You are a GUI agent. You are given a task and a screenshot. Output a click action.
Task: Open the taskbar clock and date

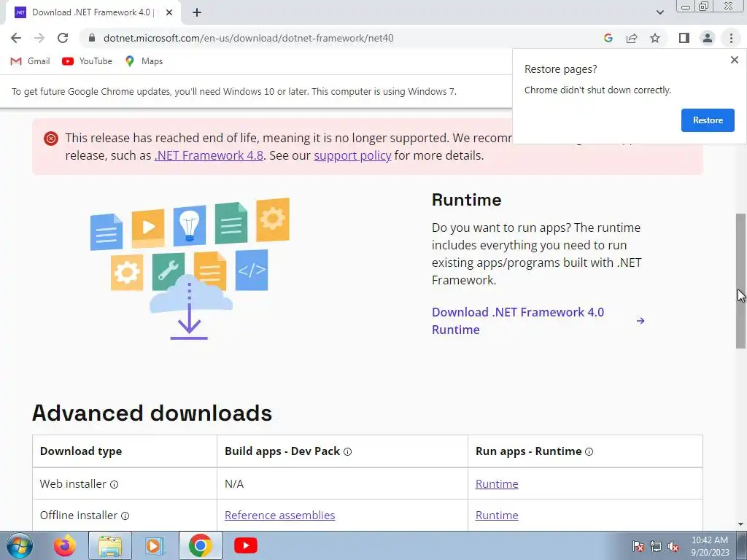click(710, 546)
